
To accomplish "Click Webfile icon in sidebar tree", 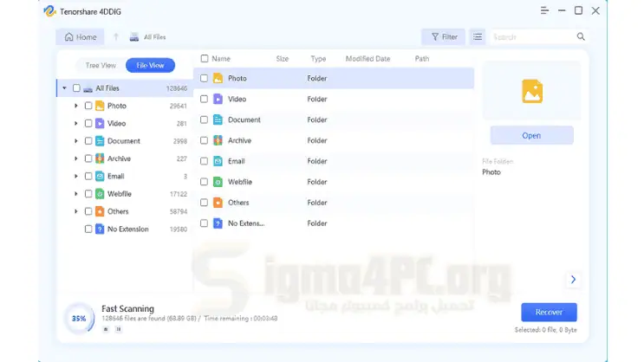I will [100, 194].
